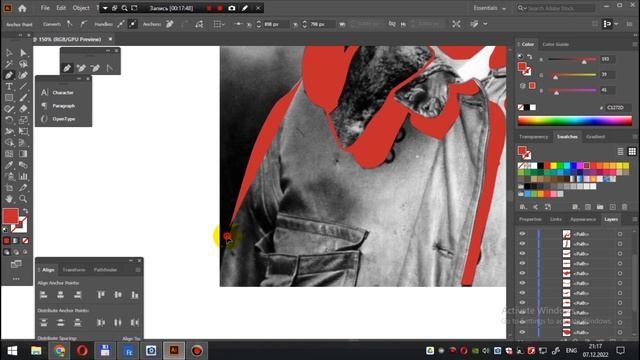Click Vertical Distribute Top in Align panel
Viewport: 640px width, 360px height.
44,322
